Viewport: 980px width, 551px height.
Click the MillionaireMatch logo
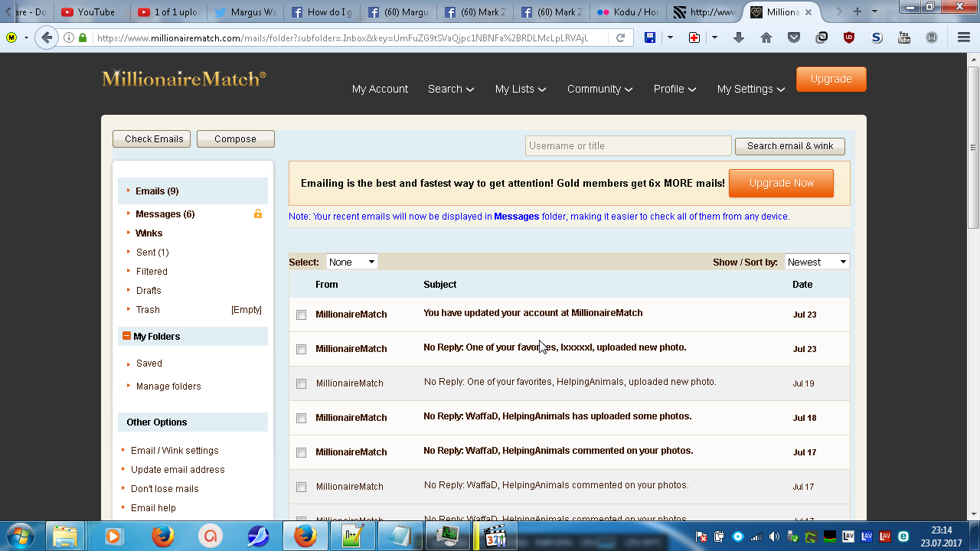[x=184, y=78]
